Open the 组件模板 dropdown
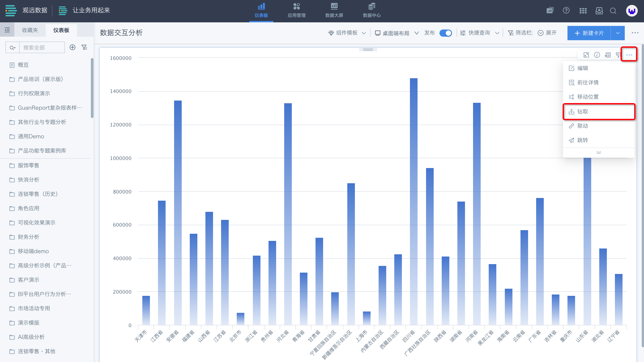644x362 pixels. (x=347, y=33)
